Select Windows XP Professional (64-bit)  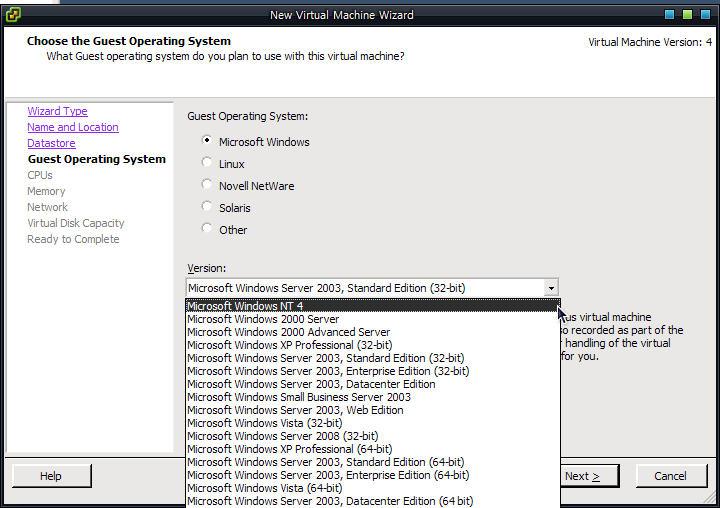coord(373,449)
